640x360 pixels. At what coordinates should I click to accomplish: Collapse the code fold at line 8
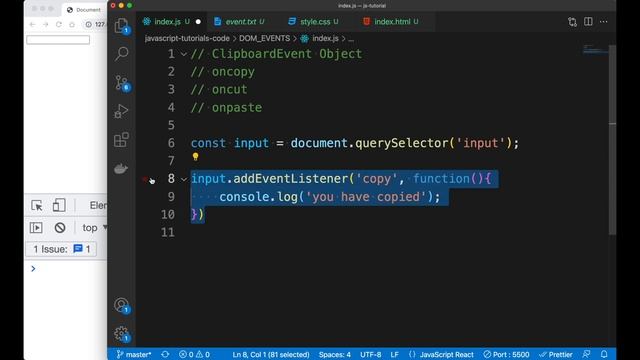coord(184,179)
